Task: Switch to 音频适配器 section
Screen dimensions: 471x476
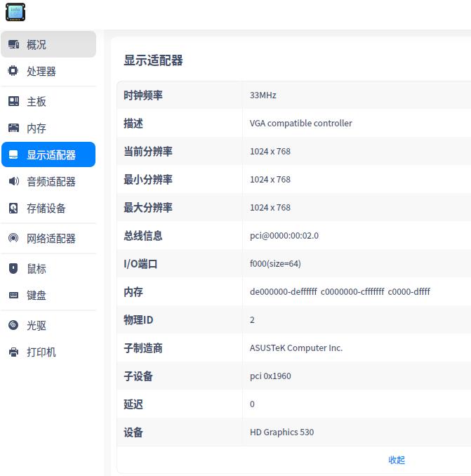Action: click(48, 182)
